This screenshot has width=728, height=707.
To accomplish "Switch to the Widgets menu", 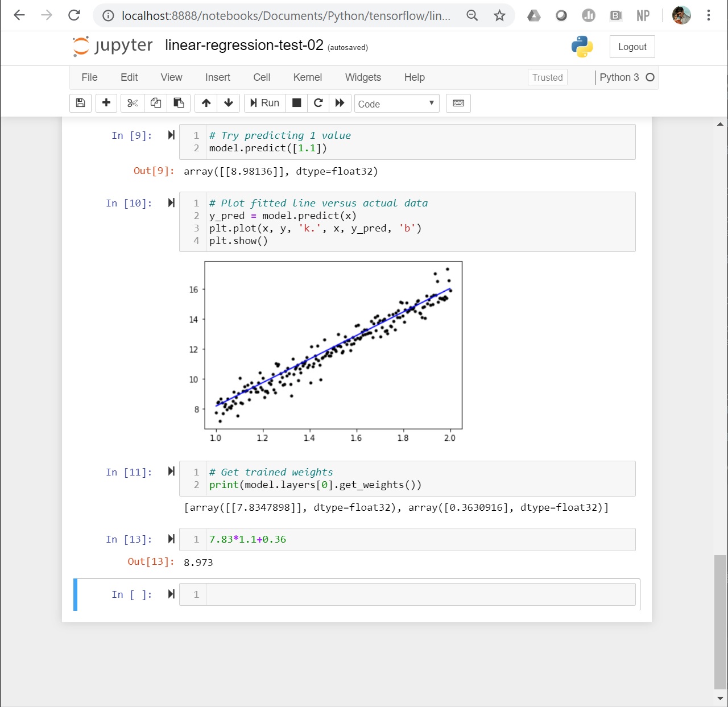I will pyautogui.click(x=362, y=77).
